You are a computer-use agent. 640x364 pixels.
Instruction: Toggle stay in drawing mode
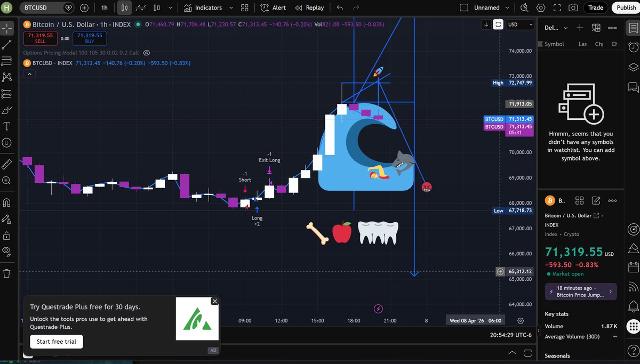7,219
